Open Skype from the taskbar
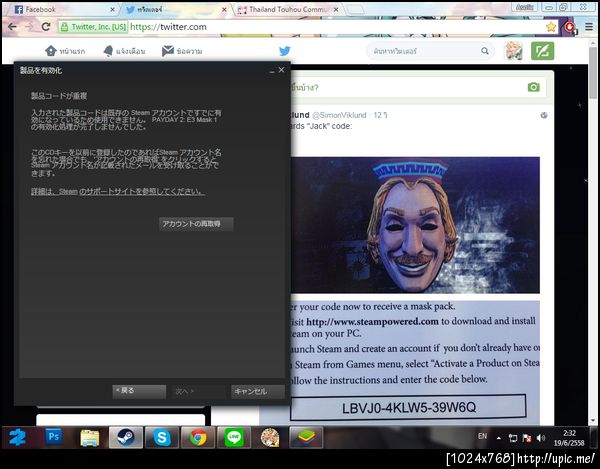 (x=162, y=437)
